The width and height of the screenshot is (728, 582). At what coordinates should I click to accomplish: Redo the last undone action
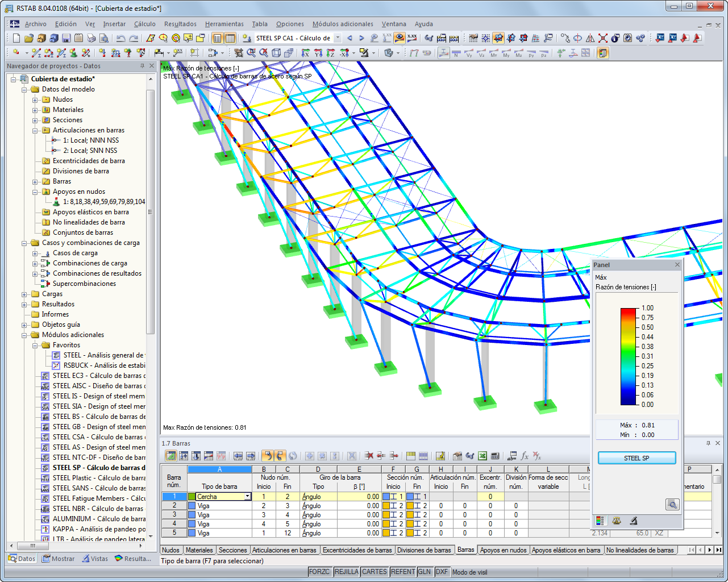(134, 38)
